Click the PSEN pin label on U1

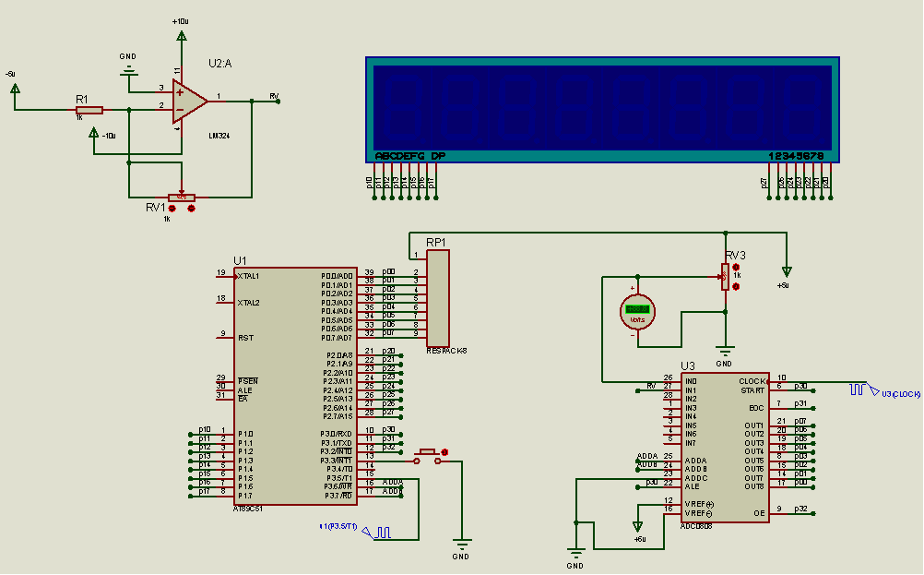click(x=248, y=381)
